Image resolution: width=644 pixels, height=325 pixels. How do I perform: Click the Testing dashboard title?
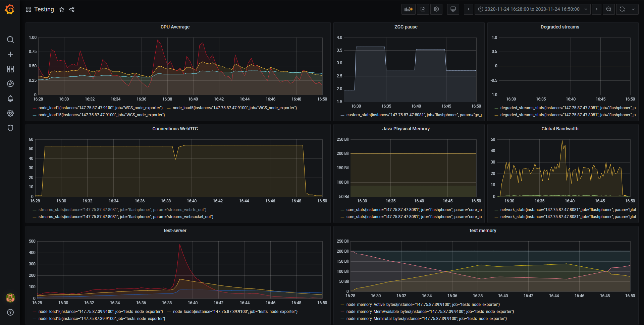pos(44,9)
